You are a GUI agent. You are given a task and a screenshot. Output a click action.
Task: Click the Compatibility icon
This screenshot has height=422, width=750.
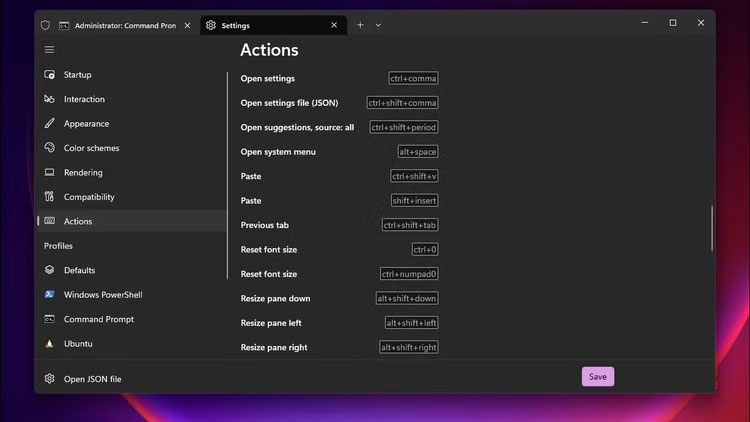(49, 196)
